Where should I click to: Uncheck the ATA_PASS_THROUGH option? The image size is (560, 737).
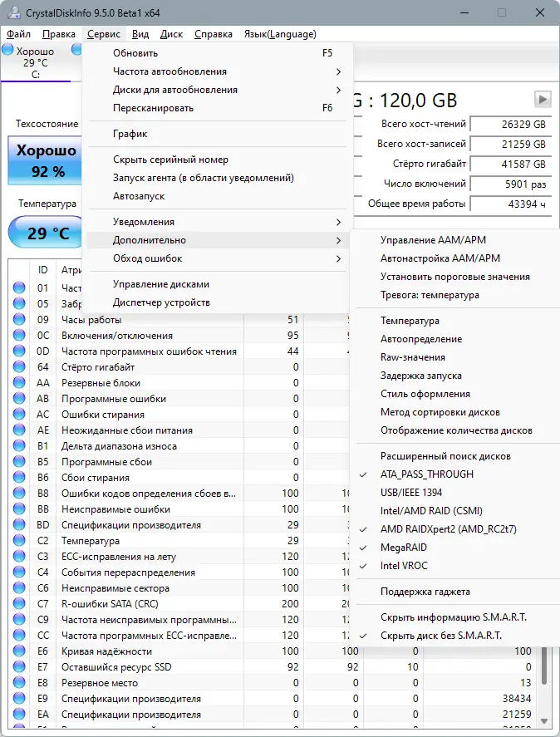pos(427,474)
